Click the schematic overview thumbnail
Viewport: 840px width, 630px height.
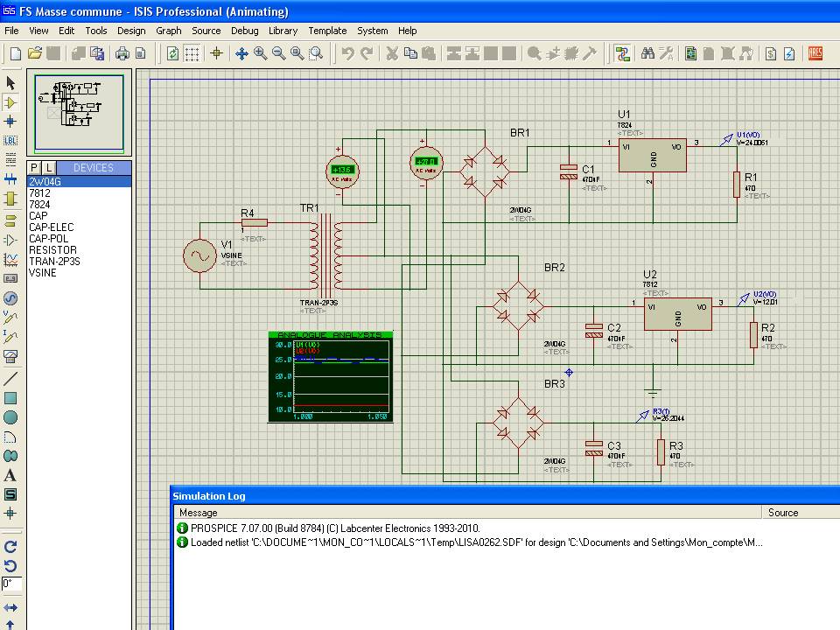pyautogui.click(x=79, y=113)
